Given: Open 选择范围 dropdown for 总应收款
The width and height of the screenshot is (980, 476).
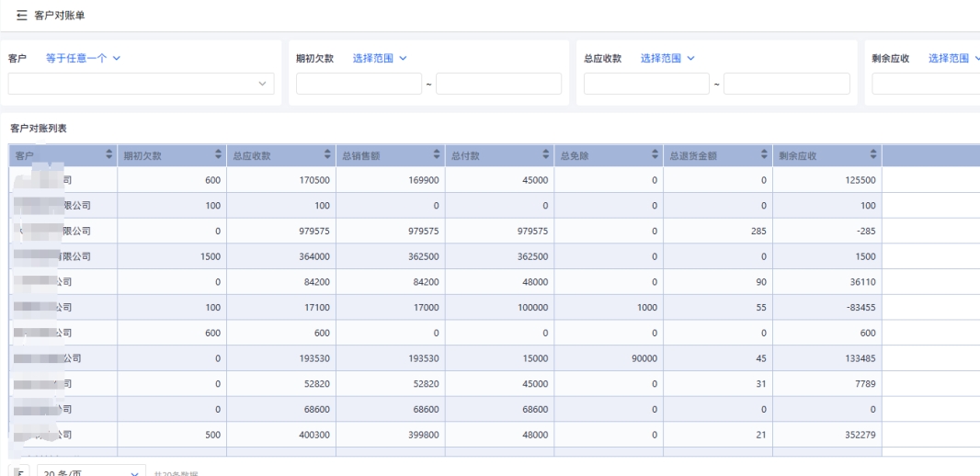Looking at the screenshot, I should [667, 58].
